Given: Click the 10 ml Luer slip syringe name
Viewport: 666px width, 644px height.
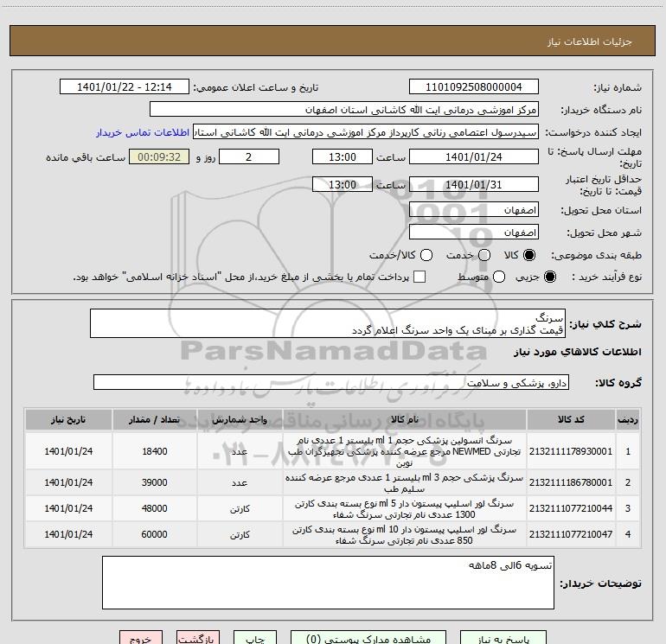Looking at the screenshot, I should click(405, 535).
